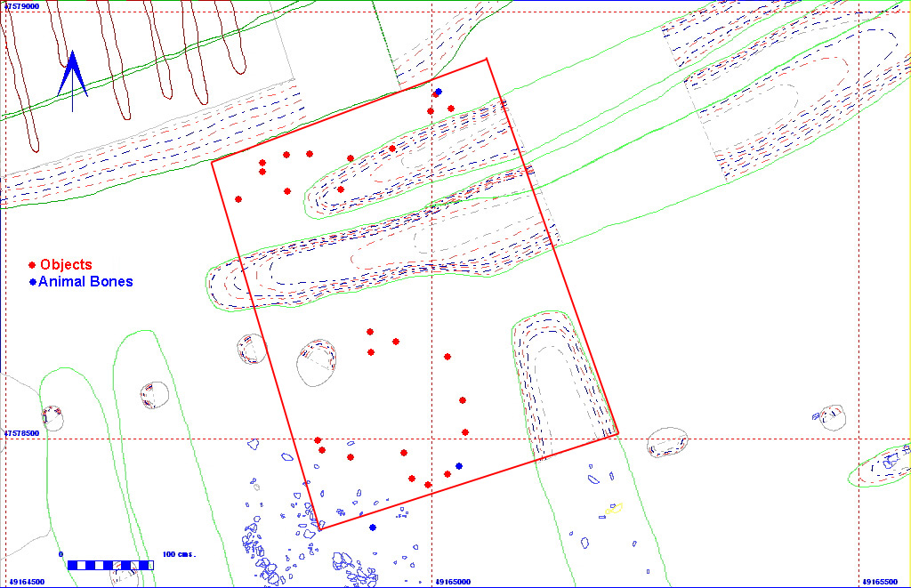Click the blue dot beside Animal Bones legend
911x588 pixels.
coord(33,282)
